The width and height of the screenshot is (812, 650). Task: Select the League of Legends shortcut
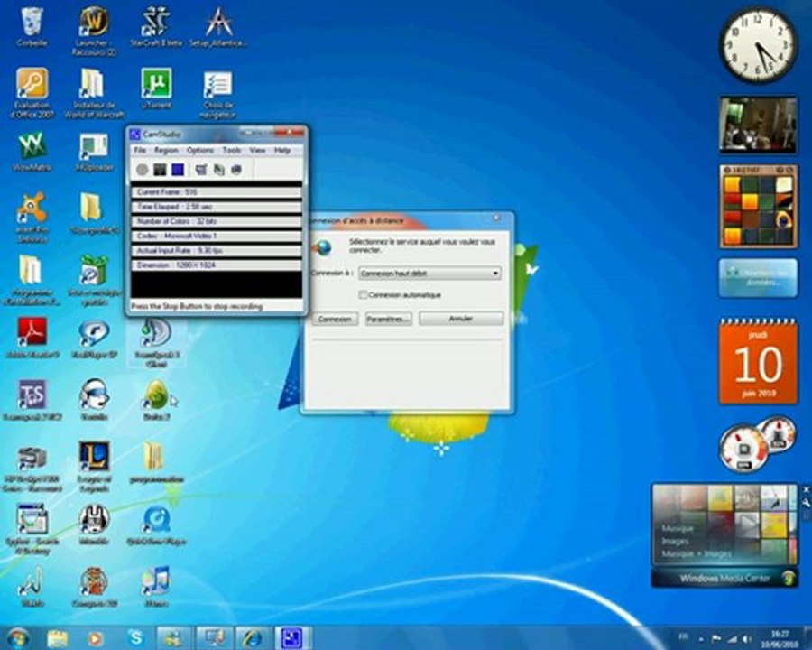click(94, 467)
